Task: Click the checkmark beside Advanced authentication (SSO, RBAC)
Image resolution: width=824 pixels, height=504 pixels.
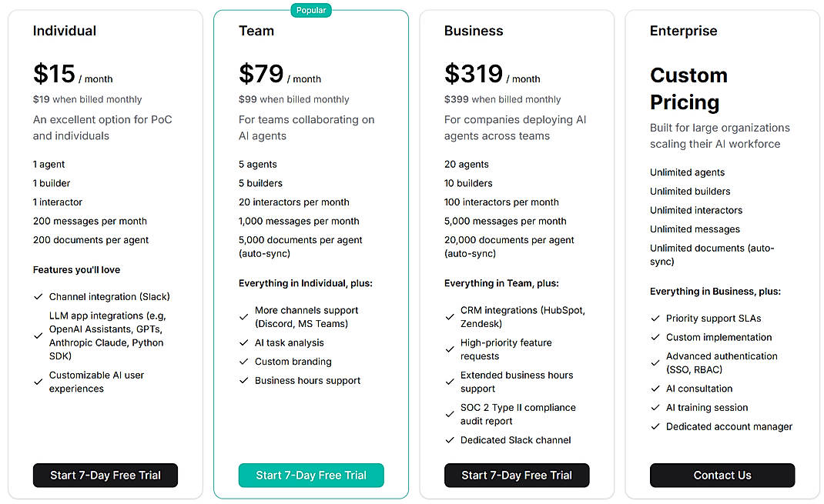Action: click(655, 362)
